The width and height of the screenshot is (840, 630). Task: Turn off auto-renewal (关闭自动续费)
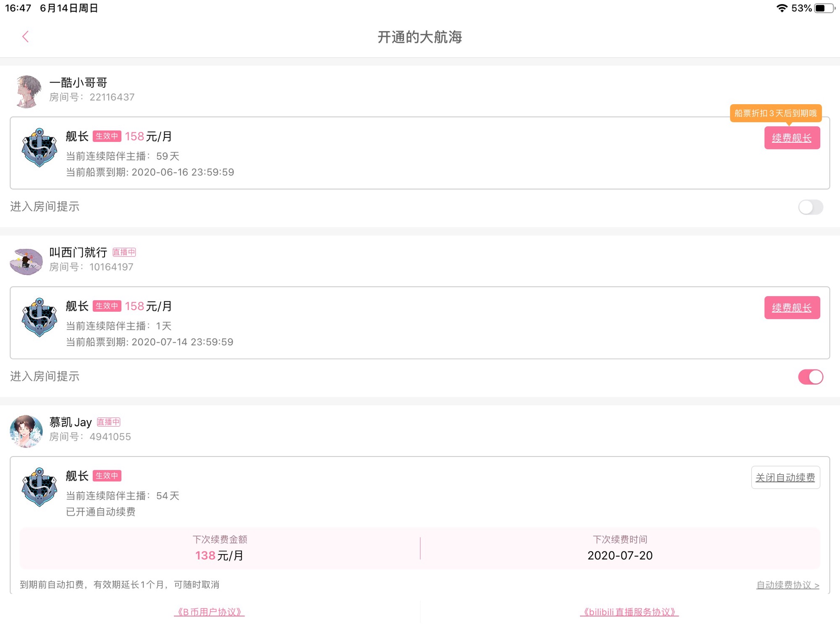click(785, 478)
